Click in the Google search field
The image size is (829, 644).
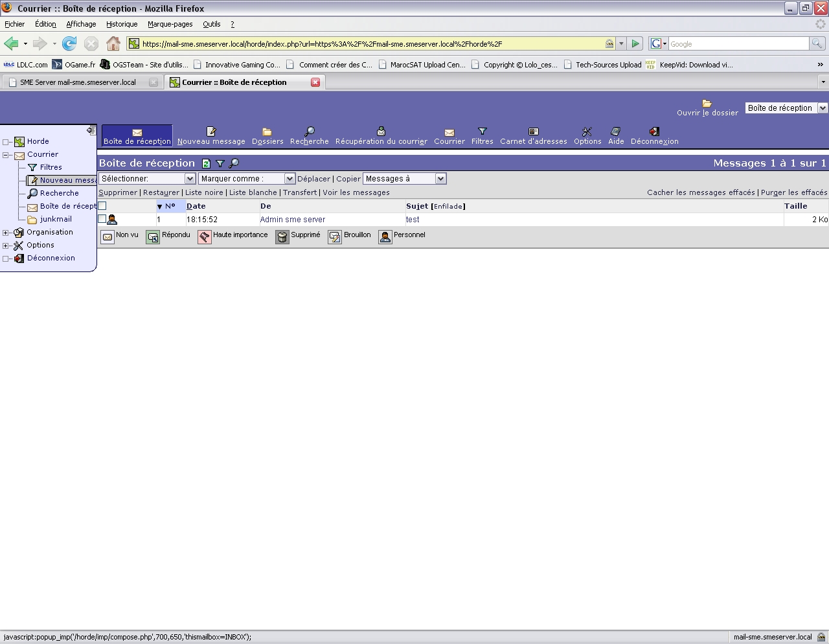(738, 43)
